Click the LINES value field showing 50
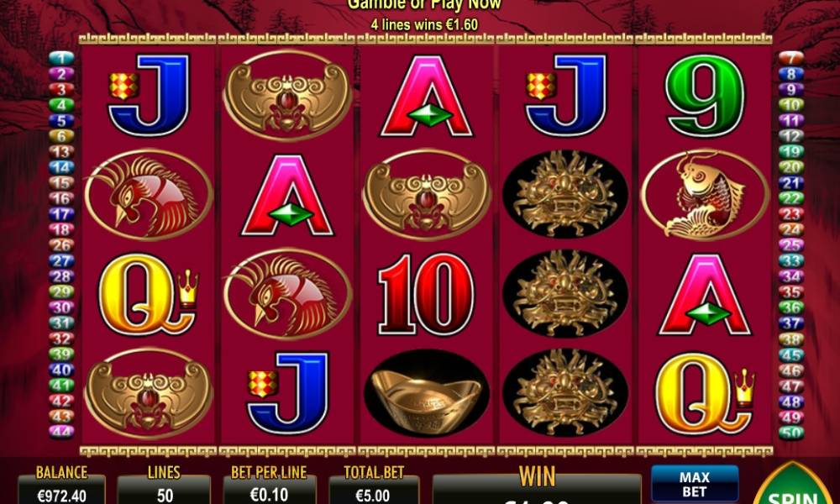Viewport: 840px width, 504px height. pos(164,494)
